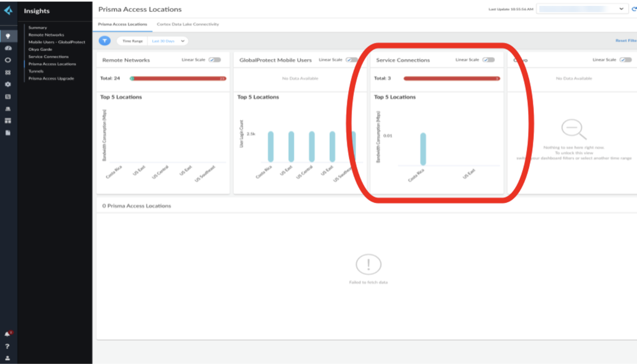Open the notifications bell icon
This screenshot has width=637, height=364.
pos(8,334)
